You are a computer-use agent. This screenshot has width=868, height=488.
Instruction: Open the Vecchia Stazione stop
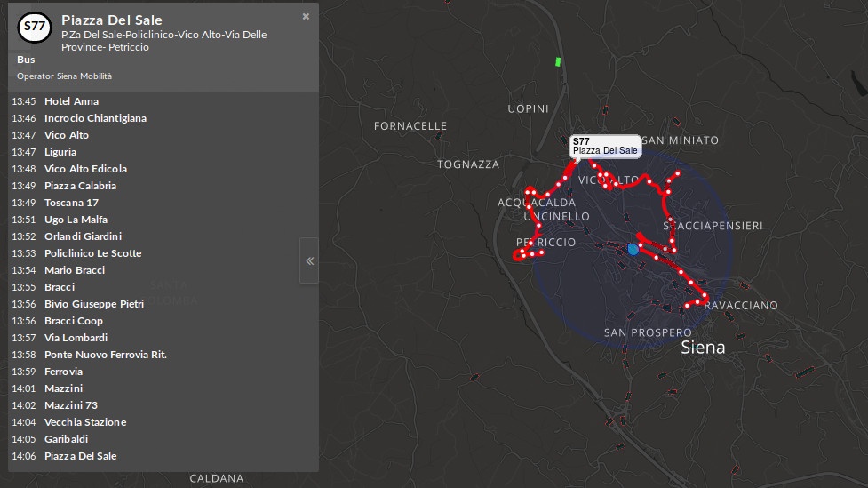(x=85, y=422)
